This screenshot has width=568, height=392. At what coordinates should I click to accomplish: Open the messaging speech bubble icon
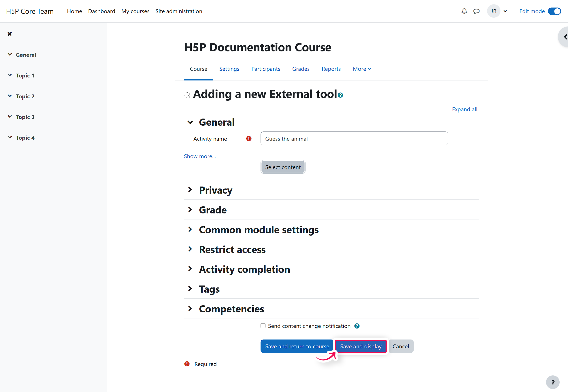pos(476,11)
